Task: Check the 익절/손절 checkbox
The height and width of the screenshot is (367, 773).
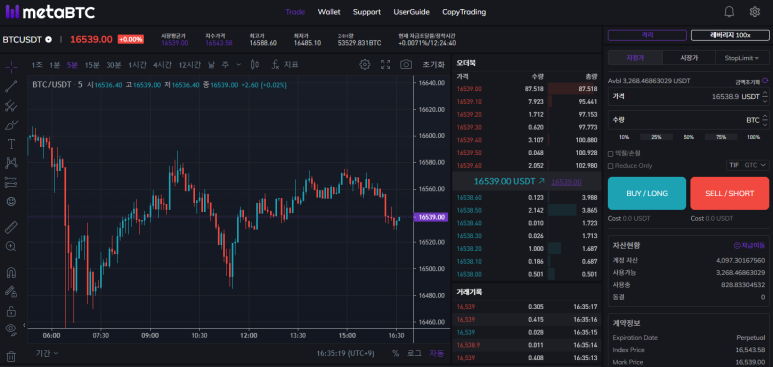Action: [x=611, y=154]
